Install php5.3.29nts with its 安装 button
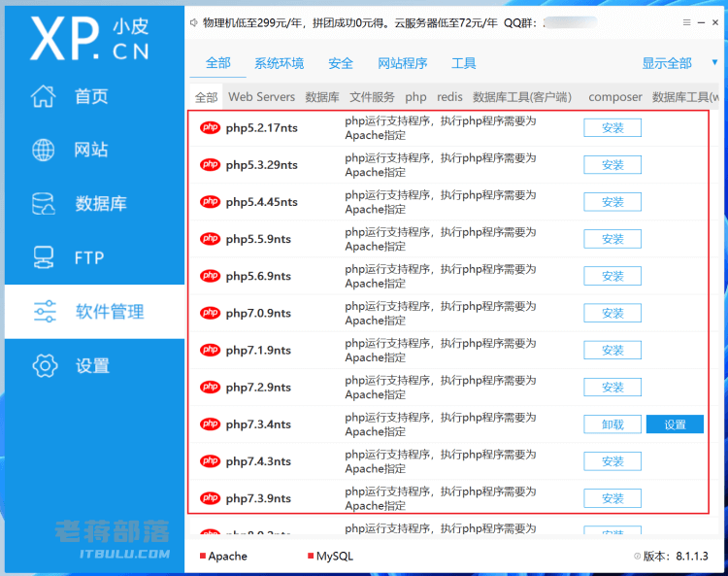Viewport: 728px width, 576px height. click(x=612, y=165)
